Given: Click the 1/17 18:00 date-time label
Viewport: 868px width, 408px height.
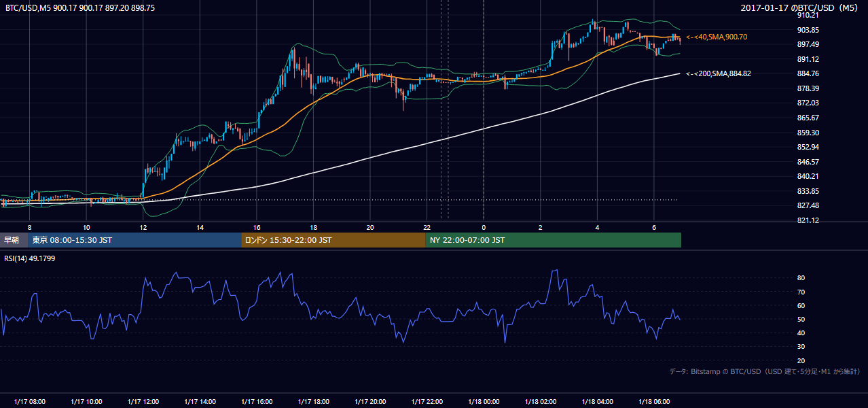Looking at the screenshot, I should (x=313, y=402).
